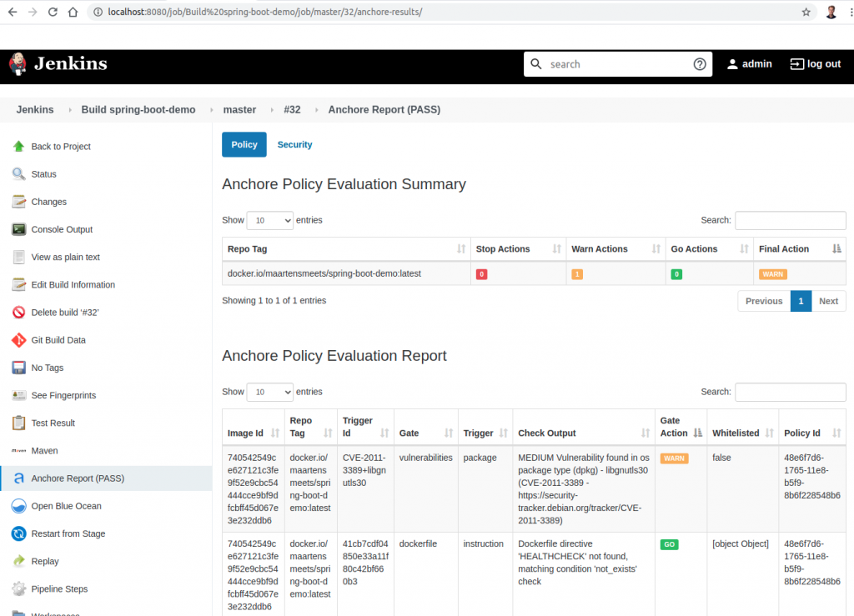854x616 pixels.
Task: Switch to the Security tab
Action: [294, 145]
